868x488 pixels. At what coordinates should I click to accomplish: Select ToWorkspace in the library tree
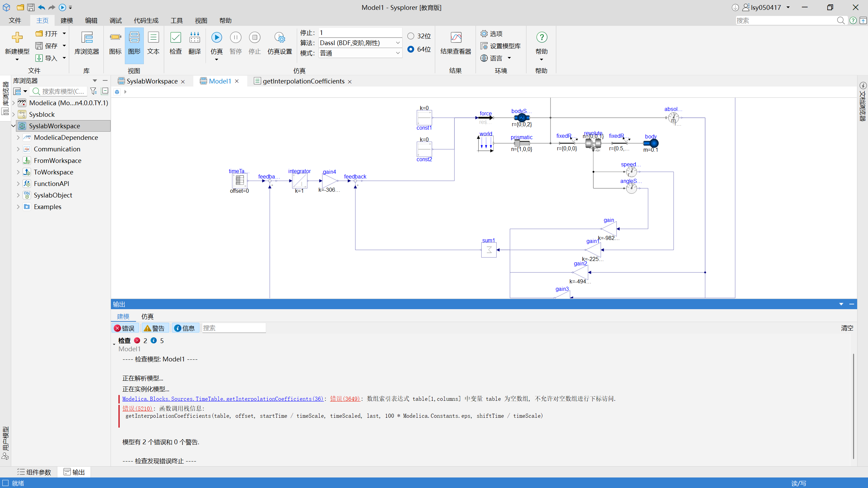point(53,172)
